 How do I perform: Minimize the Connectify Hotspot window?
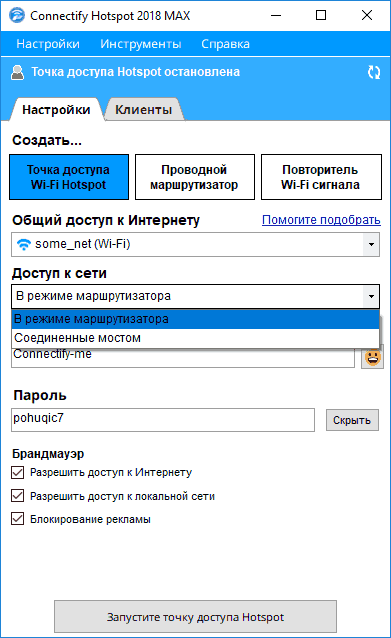coord(276,15)
